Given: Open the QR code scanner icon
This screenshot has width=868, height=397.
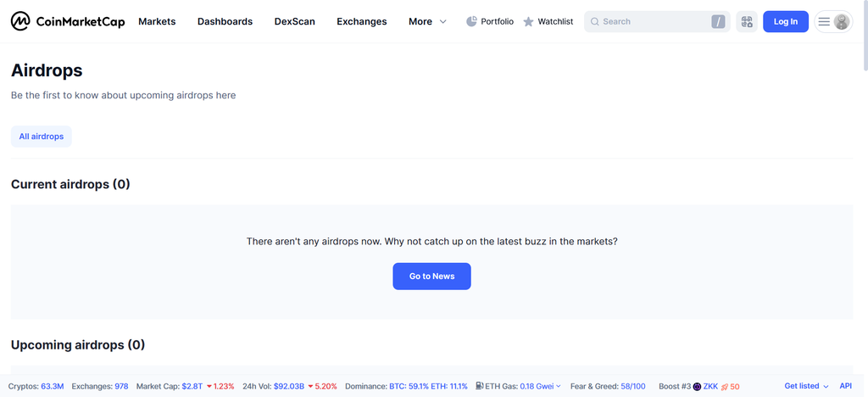Looking at the screenshot, I should tap(747, 21).
